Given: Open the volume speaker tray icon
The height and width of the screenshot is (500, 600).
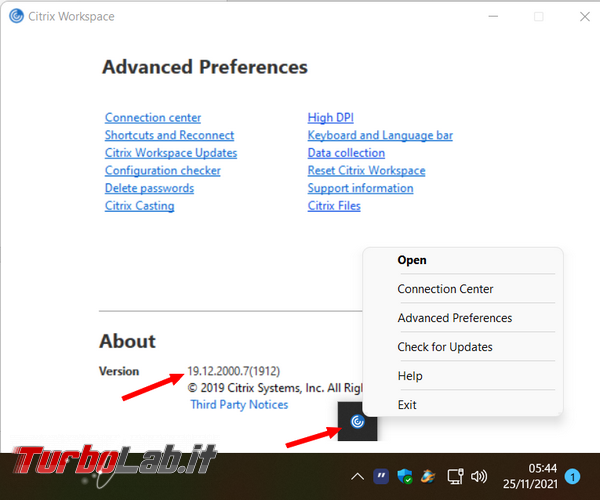Looking at the screenshot, I should click(479, 477).
